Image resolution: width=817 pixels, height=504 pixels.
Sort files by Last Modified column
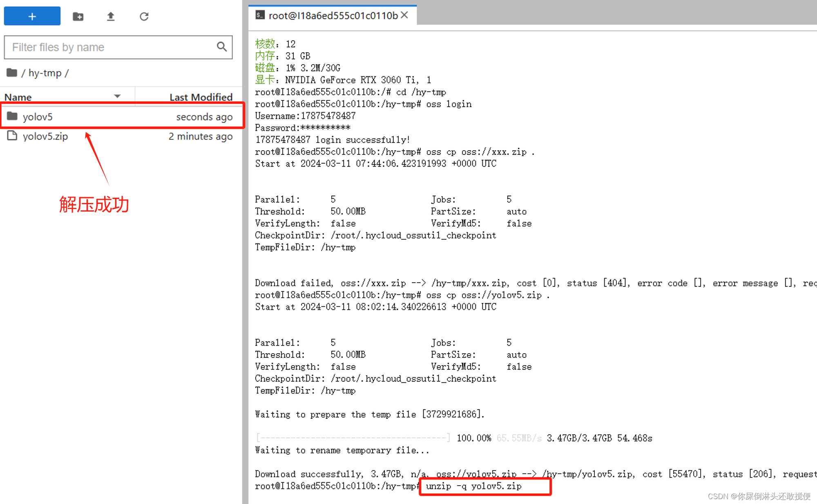(x=201, y=97)
